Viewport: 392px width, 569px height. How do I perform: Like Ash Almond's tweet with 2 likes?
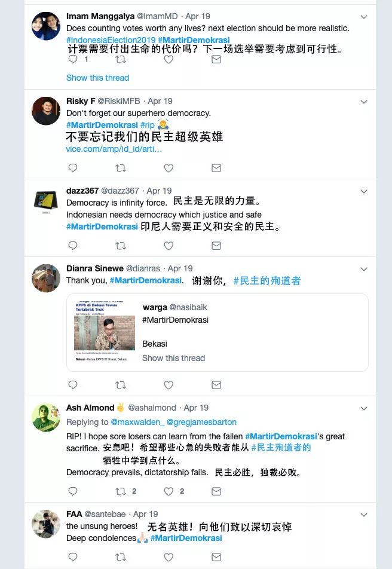coord(169,491)
